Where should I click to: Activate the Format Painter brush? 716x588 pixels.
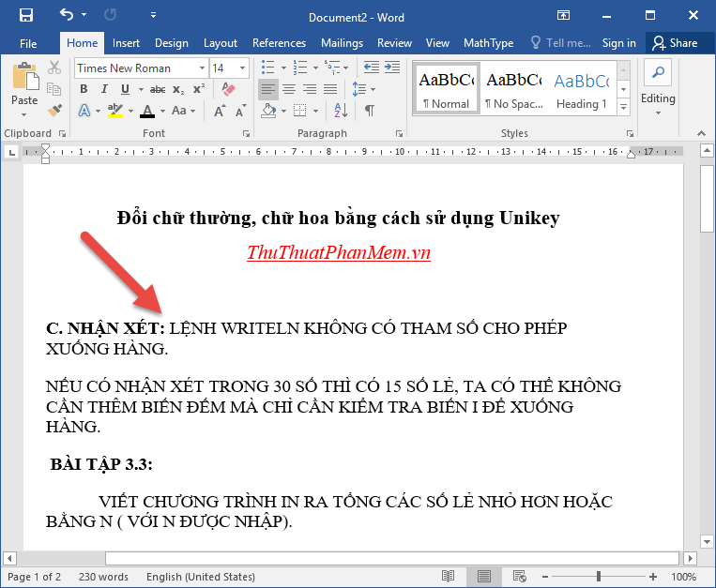coord(54,110)
